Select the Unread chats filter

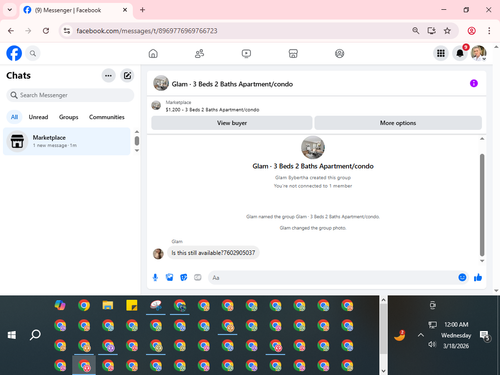38,117
